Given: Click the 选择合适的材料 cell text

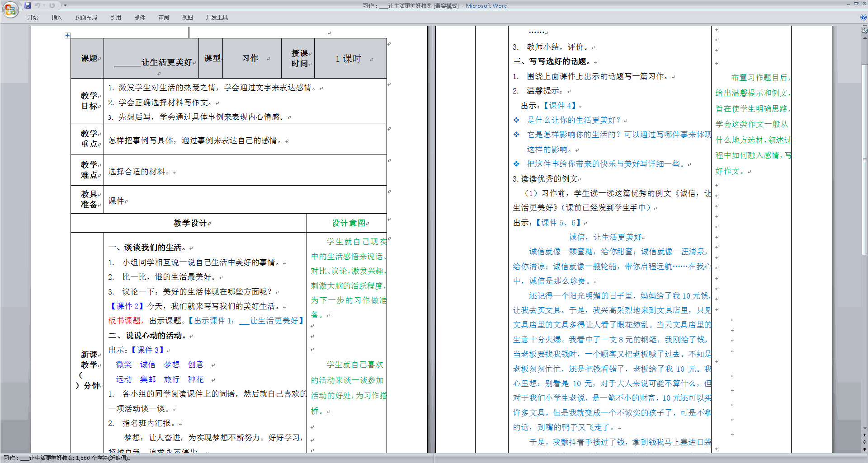Looking at the screenshot, I should tap(140, 172).
